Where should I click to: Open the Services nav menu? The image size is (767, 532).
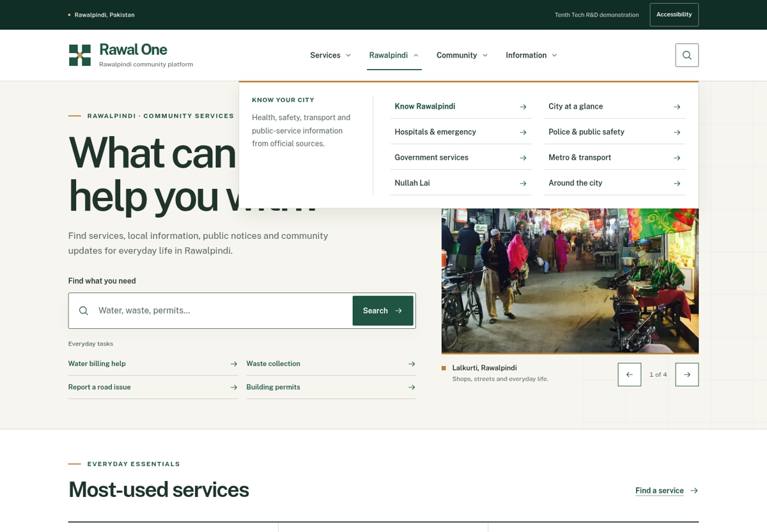[330, 56]
